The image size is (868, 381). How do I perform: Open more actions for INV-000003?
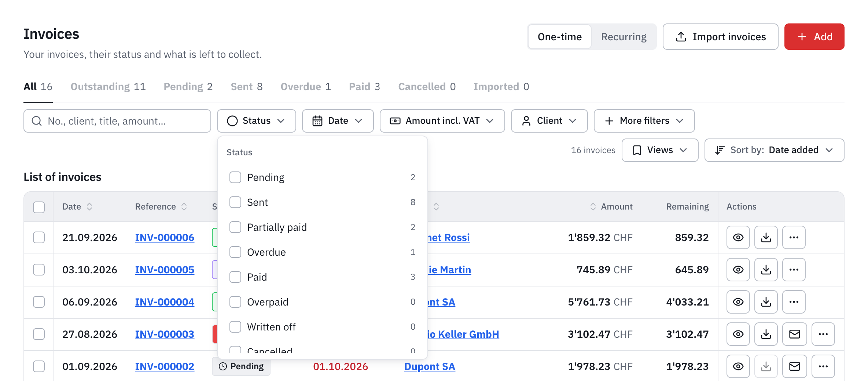pos(823,334)
